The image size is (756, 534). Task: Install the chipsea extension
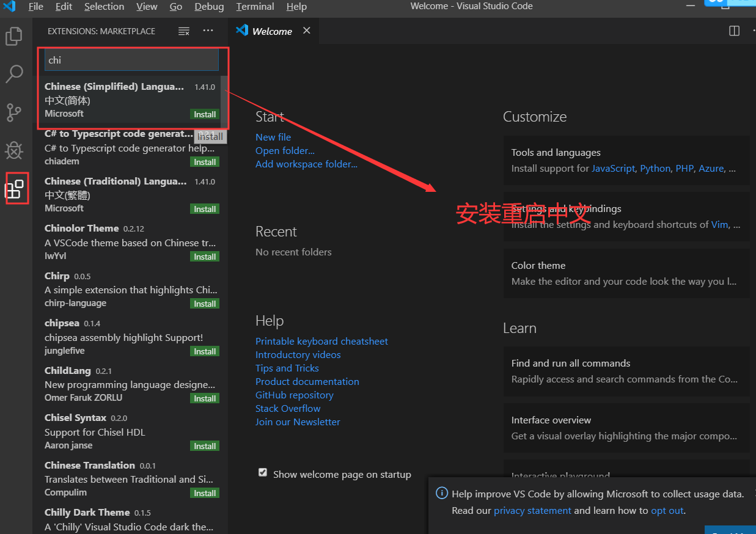(x=205, y=351)
